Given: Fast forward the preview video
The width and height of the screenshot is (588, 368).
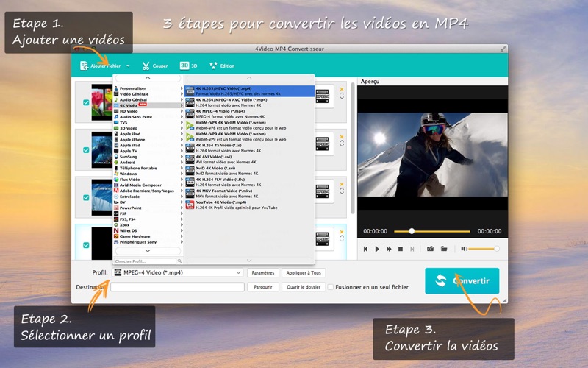Looking at the screenshot, I should pyautogui.click(x=389, y=249).
